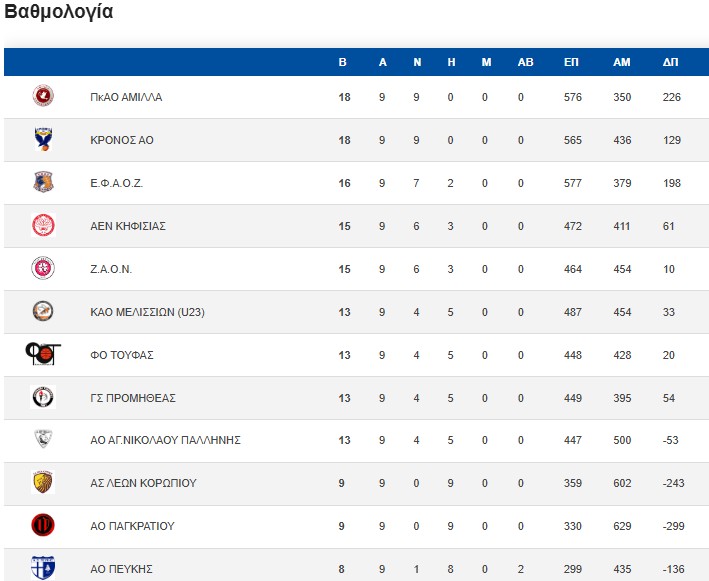
Task: Click the ΑΟ ΠΕΥΚΗΣ team logo
Action: 43,567
